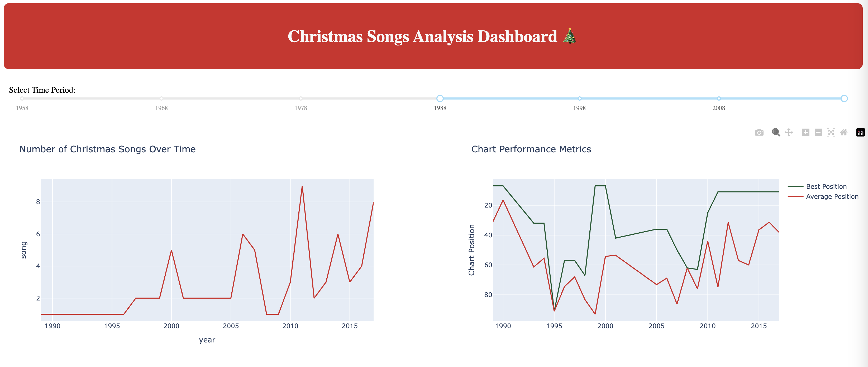Select the 1978 slider mark
Screen dimensions: 868x367
[x=301, y=98]
